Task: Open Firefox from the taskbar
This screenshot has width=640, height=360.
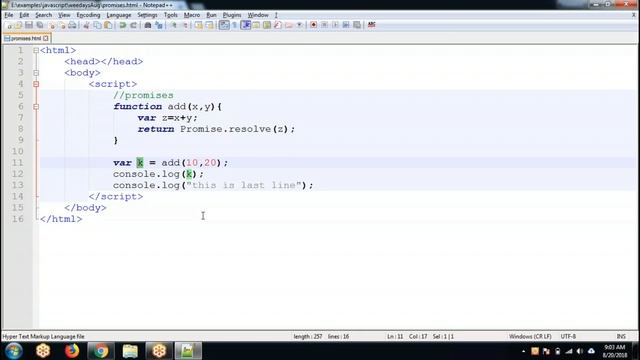Action: click(x=72, y=351)
